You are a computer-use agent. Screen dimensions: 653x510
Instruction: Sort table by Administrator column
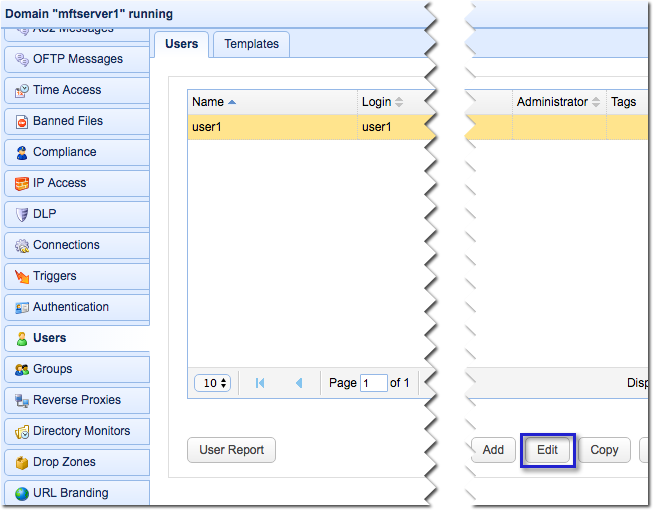559,102
